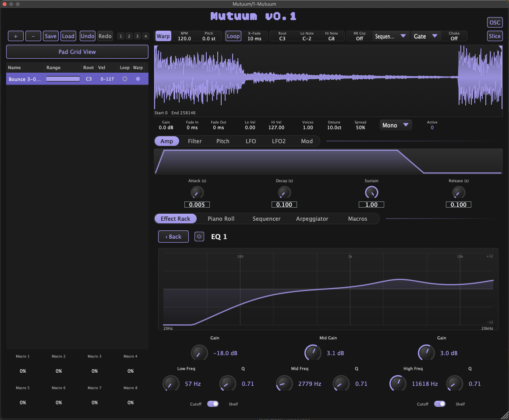Click the Hi Note value G8

[x=332, y=39]
